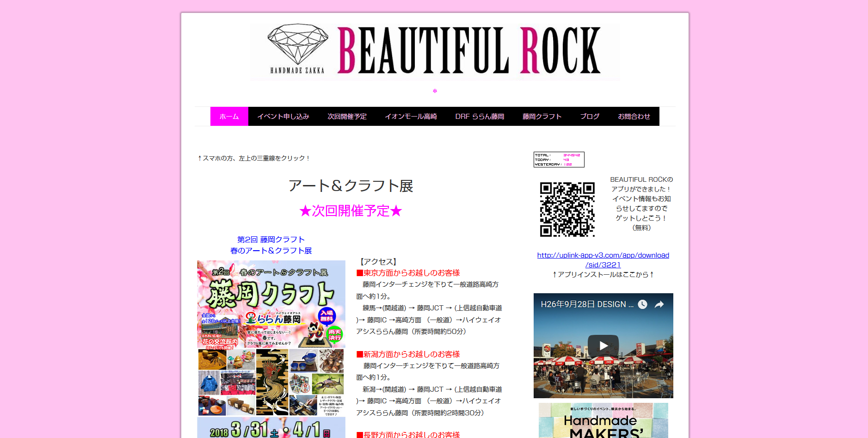Click Watch later clock icon on video
Viewport: 868px width, 438px height.
pyautogui.click(x=642, y=304)
